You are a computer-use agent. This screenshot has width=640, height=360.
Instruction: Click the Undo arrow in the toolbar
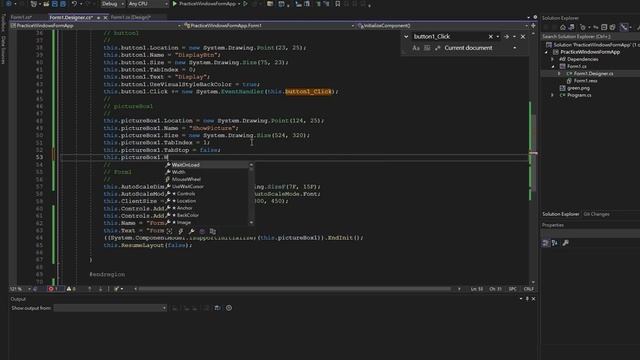(74, 4)
